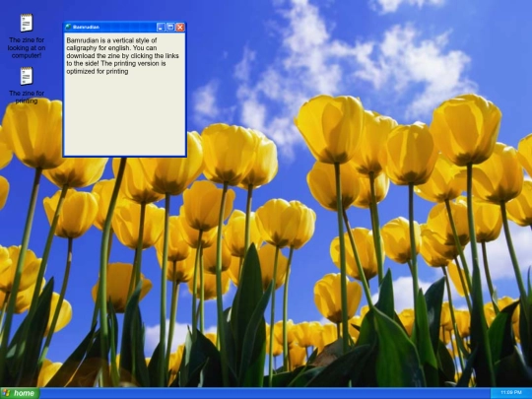The image size is (532, 399).
Task: Close the Bamrudian window
Action: click(180, 28)
